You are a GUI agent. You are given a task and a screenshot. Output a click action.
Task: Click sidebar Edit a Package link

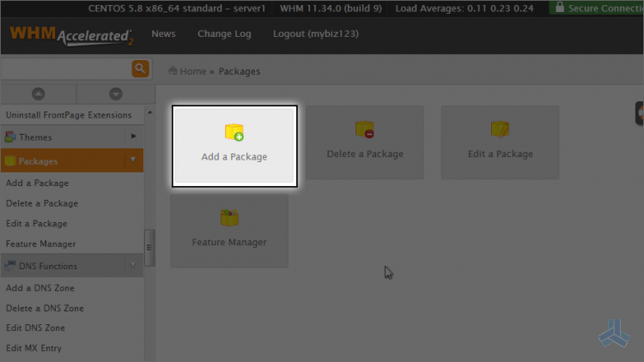[37, 224]
